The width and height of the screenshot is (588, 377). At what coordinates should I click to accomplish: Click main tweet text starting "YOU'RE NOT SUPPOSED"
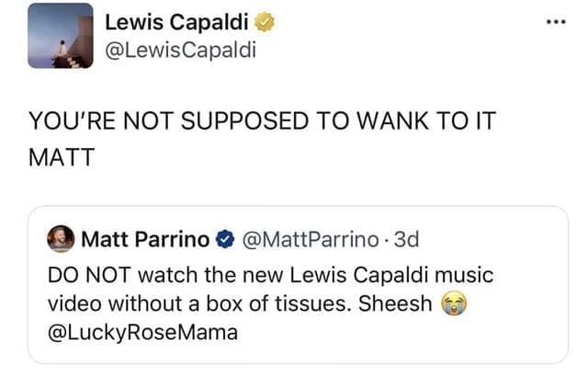pyautogui.click(x=248, y=120)
